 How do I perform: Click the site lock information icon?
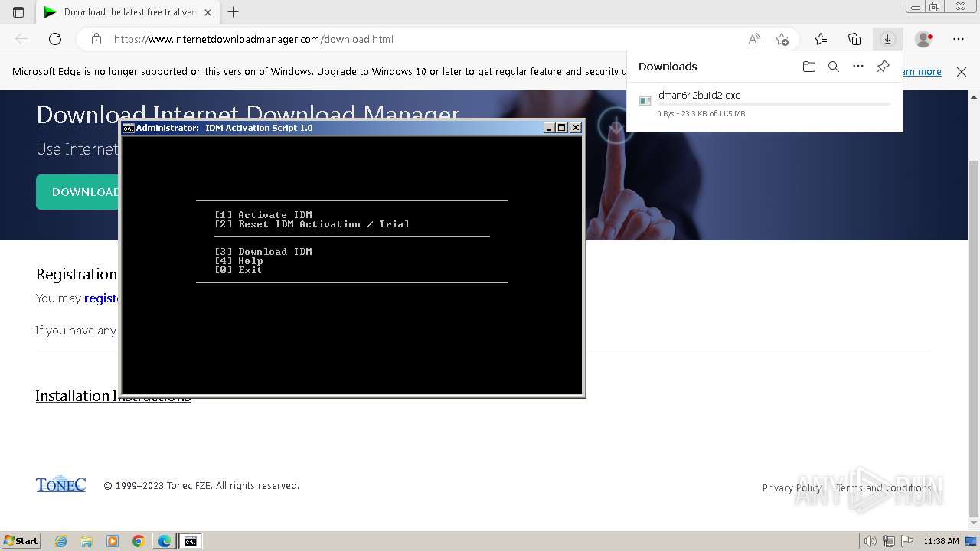coord(96,39)
